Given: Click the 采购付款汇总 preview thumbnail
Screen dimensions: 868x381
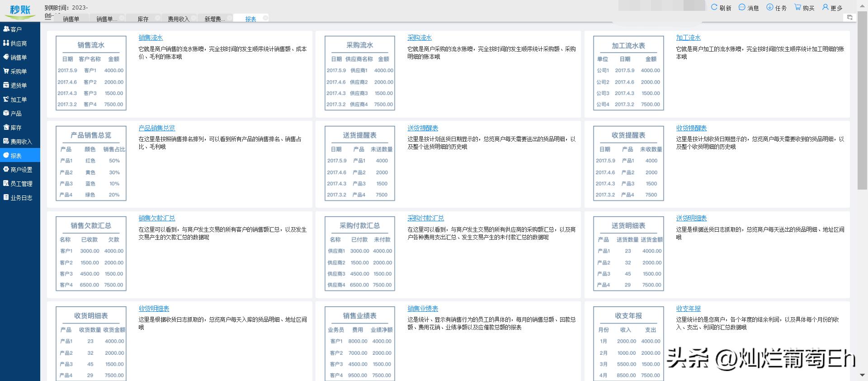Looking at the screenshot, I should pyautogui.click(x=360, y=253).
